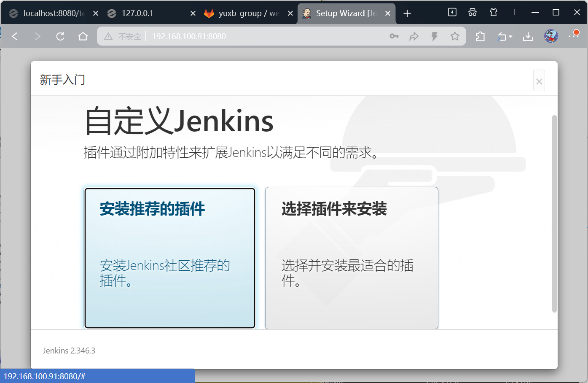This screenshot has height=383, width=588.
Task: Click the lightning bolt speed mode icon
Action: click(x=435, y=36)
